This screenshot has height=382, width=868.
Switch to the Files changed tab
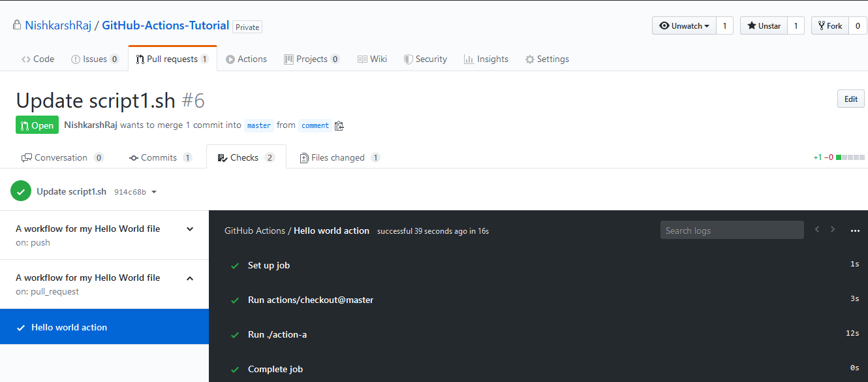click(x=339, y=157)
